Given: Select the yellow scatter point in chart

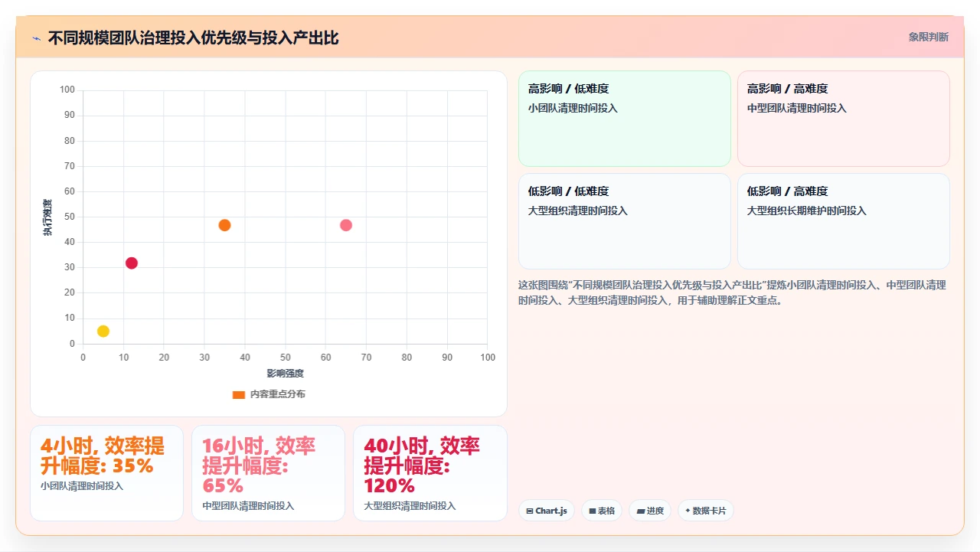Looking at the screenshot, I should pyautogui.click(x=103, y=331).
